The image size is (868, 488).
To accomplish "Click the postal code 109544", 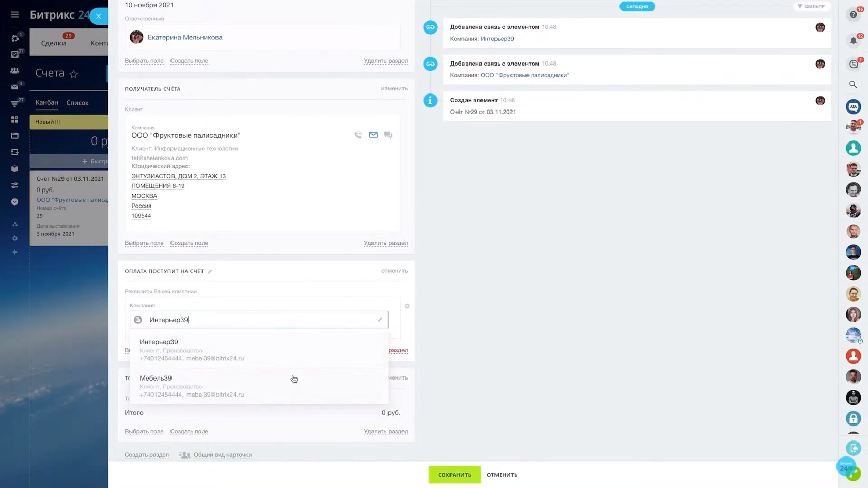I will pos(141,216).
